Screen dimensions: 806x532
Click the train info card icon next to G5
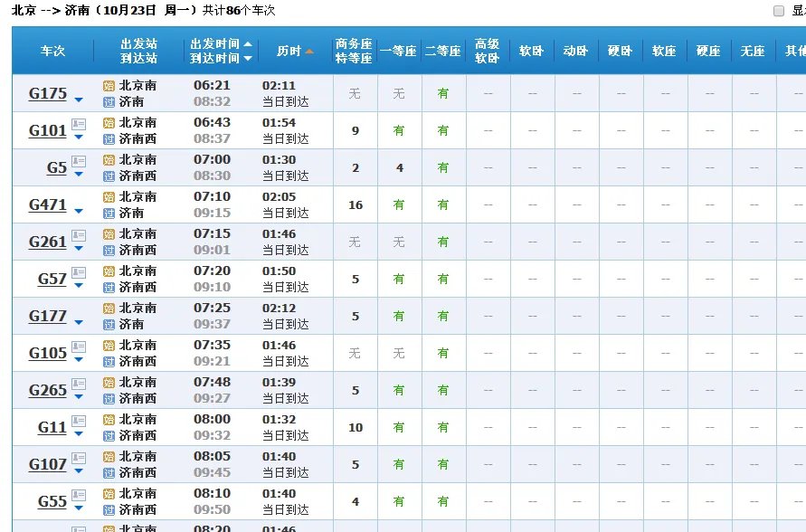pos(77,160)
